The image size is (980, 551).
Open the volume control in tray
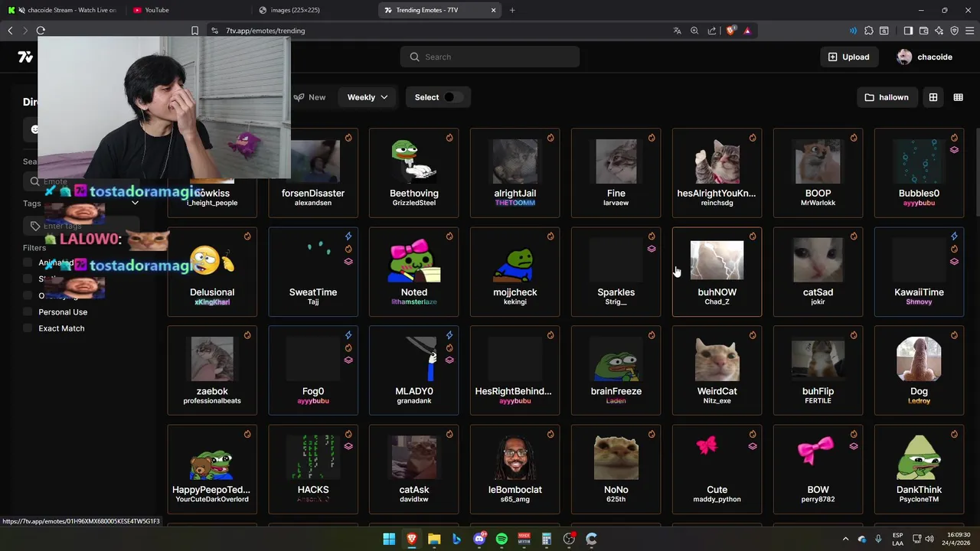(931, 539)
